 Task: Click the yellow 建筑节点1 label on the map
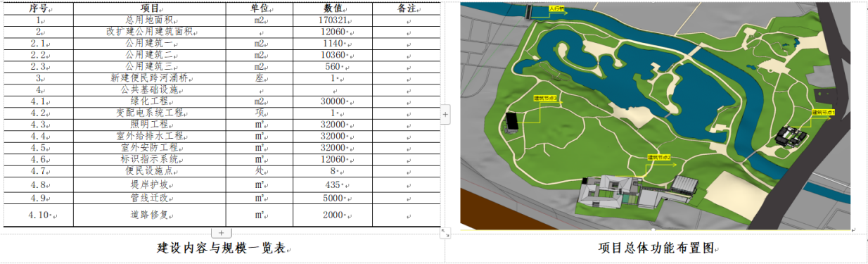823,112
